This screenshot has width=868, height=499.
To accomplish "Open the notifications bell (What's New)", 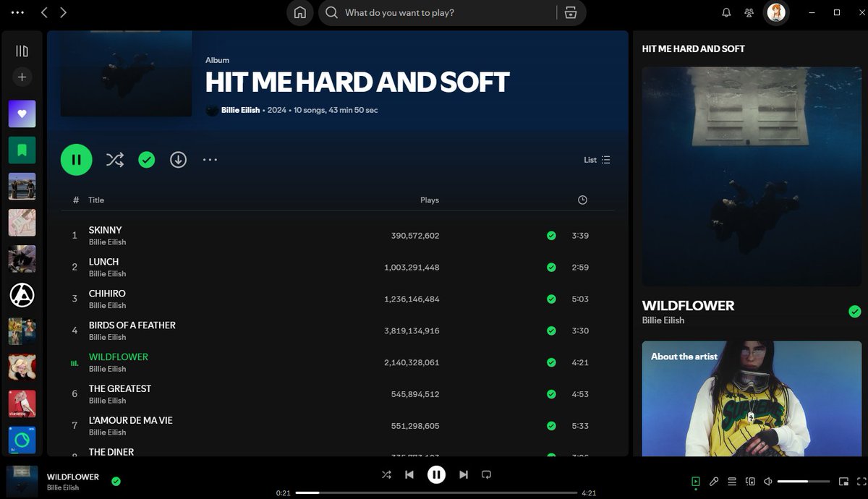I will click(x=726, y=12).
